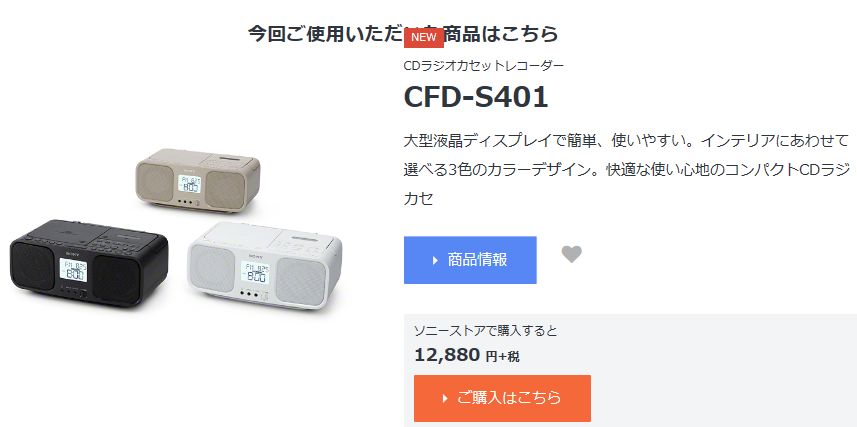Click the arrow triangle inside 商品情報 button

435,260
